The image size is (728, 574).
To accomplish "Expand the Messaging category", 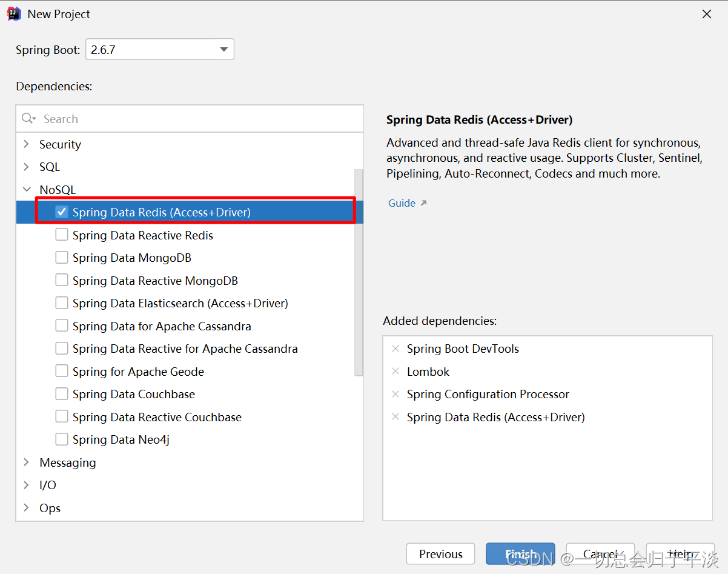I will pos(25,462).
